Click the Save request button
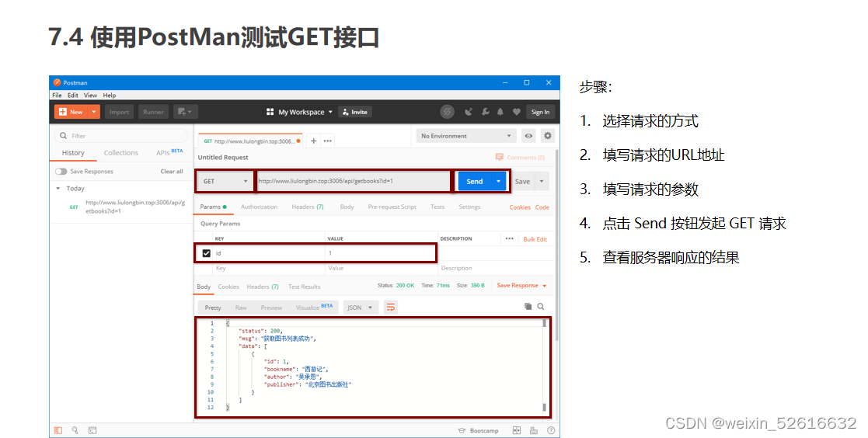The image size is (868, 438). [x=522, y=182]
